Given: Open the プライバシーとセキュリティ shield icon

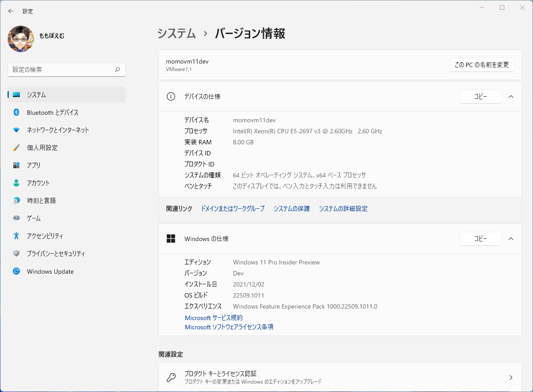Looking at the screenshot, I should (x=16, y=253).
